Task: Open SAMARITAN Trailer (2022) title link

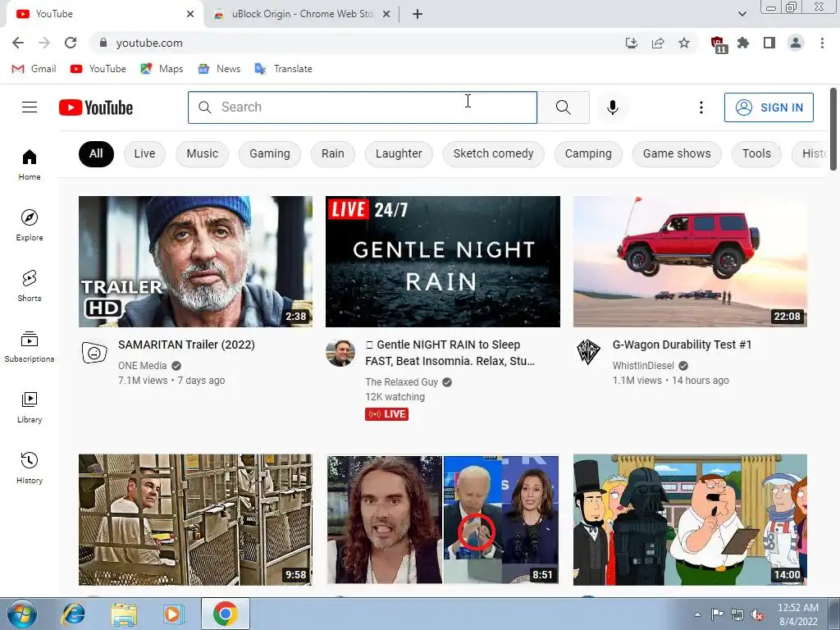Action: (186, 345)
